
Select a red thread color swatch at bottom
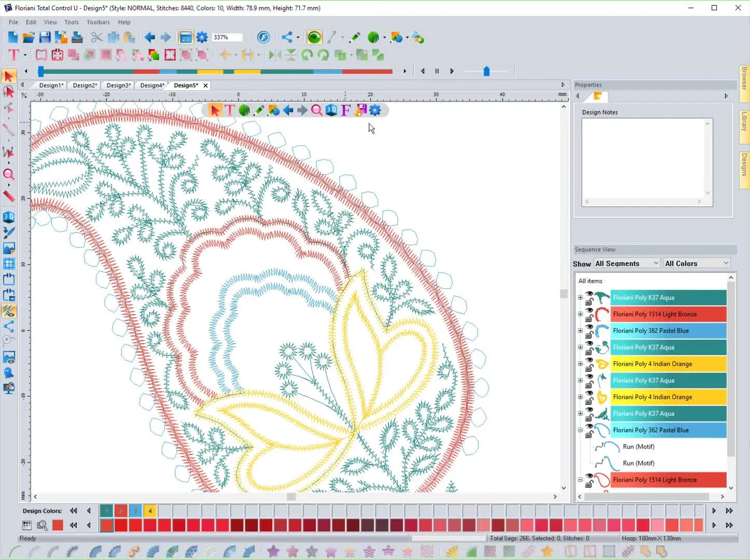(x=130, y=525)
